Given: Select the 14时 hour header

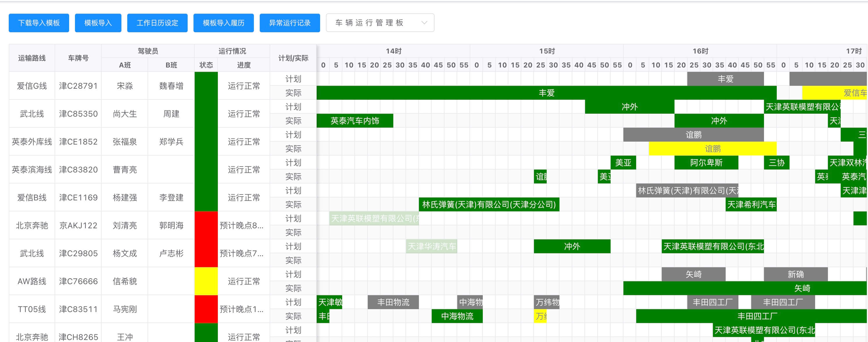Looking at the screenshot, I should 394,51.
